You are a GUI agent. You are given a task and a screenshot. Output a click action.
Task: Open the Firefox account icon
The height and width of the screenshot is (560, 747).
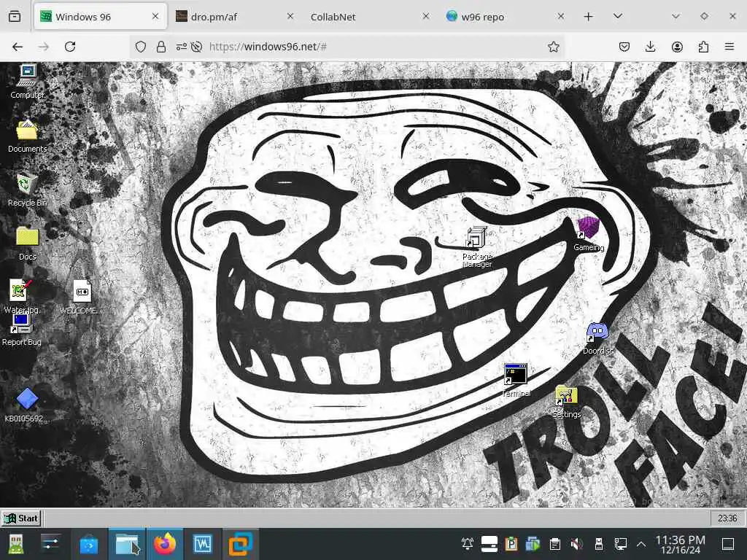point(677,47)
